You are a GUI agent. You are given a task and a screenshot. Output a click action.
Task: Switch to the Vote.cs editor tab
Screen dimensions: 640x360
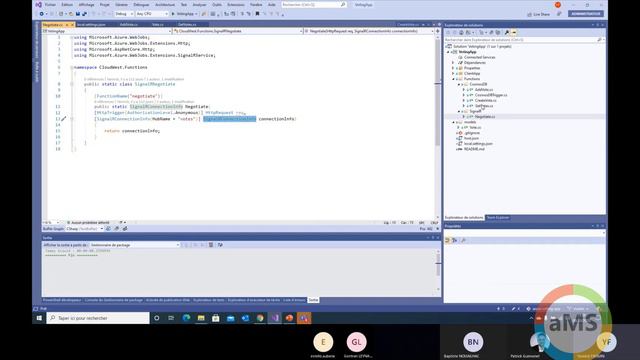click(x=158, y=25)
